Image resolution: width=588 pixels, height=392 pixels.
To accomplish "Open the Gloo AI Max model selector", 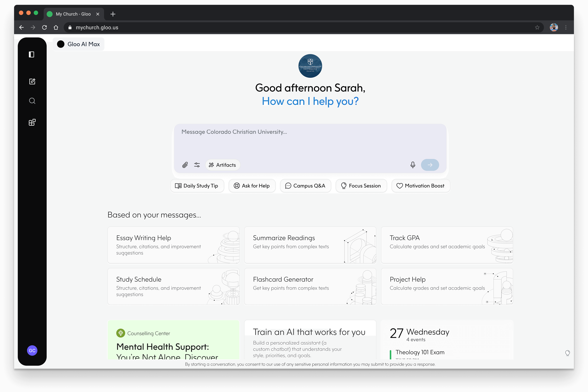I will coord(78,44).
